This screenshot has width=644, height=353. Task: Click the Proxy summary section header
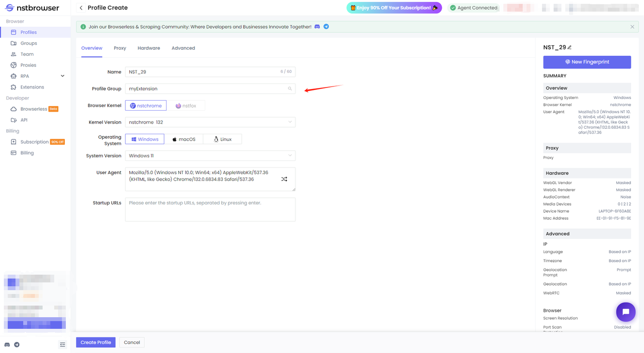click(587, 148)
